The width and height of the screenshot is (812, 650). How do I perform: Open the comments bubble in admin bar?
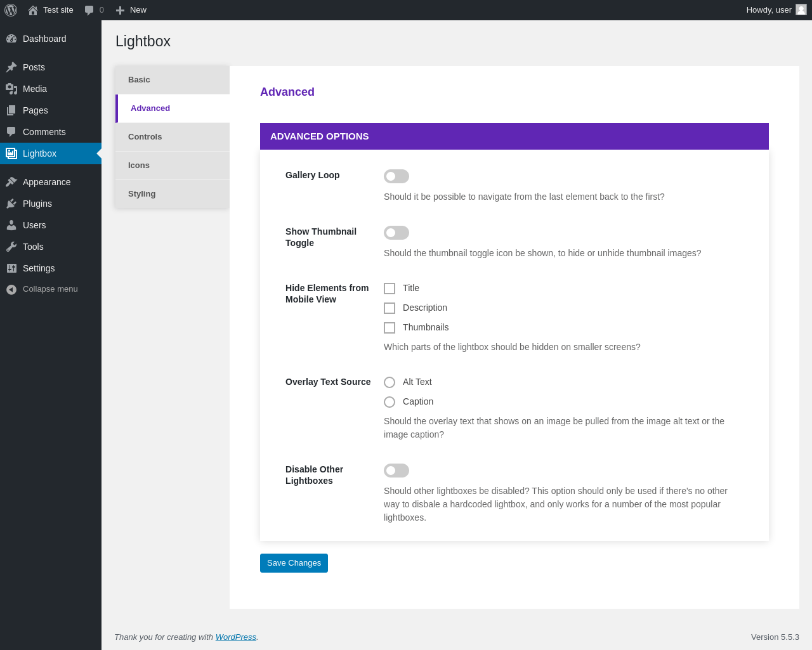[x=89, y=10]
